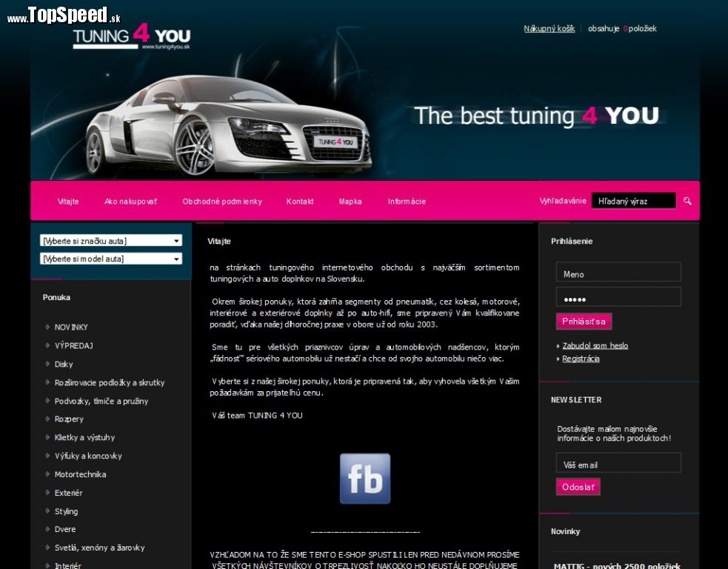Viewport: 728px width, 569px height.
Task: Select Styling category
Action: 67,511
